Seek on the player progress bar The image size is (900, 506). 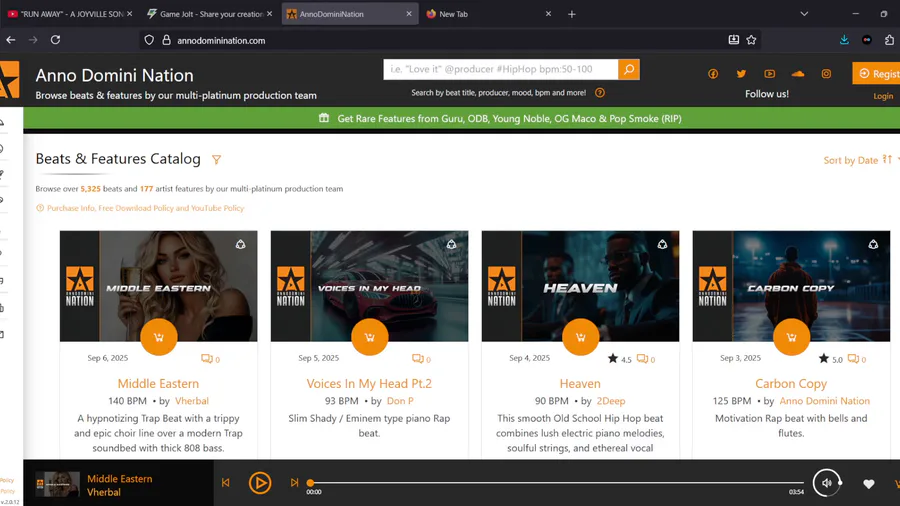pos(557,483)
